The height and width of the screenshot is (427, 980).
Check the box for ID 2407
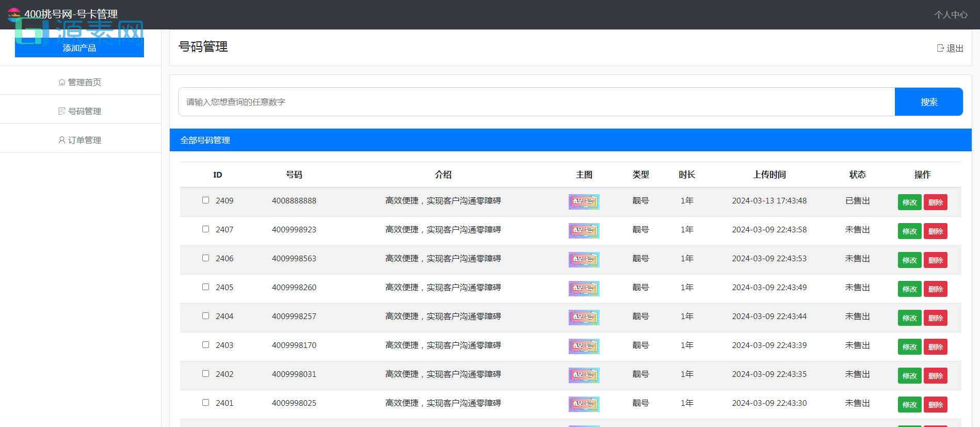click(x=205, y=229)
